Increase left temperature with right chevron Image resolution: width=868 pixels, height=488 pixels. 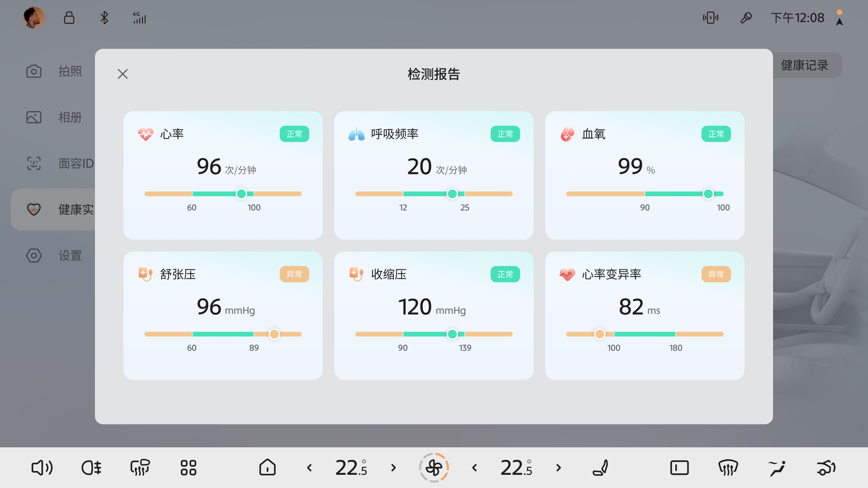click(393, 468)
